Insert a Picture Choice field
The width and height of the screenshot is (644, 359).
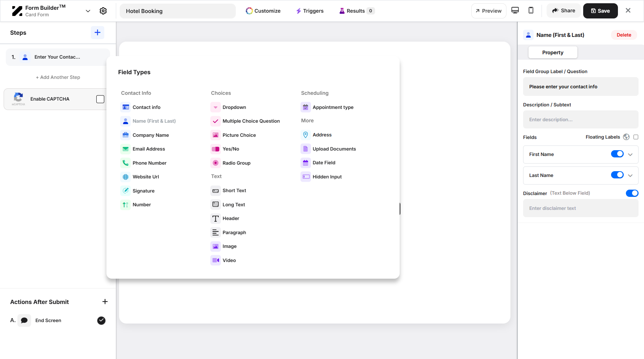233,135
